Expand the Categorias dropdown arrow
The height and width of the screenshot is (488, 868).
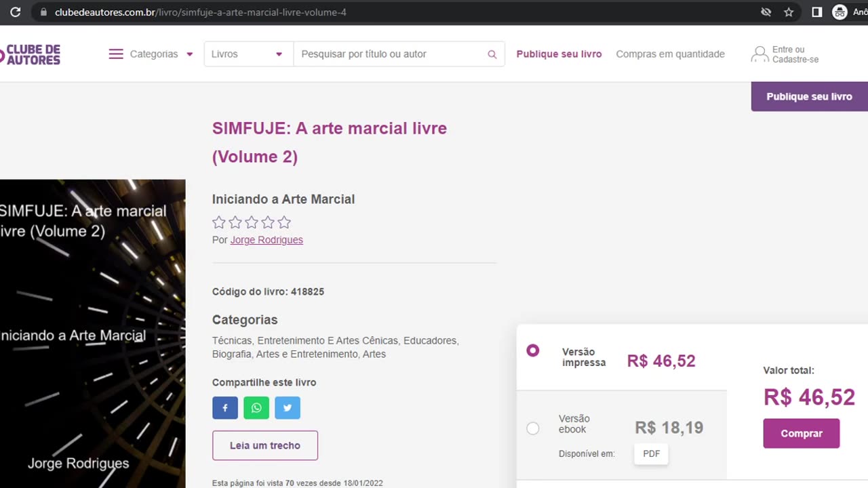(190, 54)
